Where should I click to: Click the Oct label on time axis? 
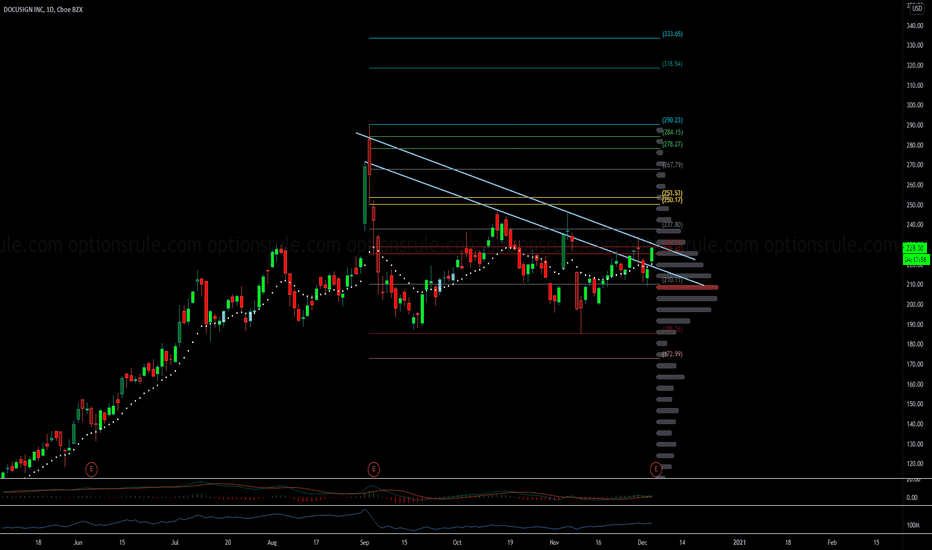click(x=457, y=542)
